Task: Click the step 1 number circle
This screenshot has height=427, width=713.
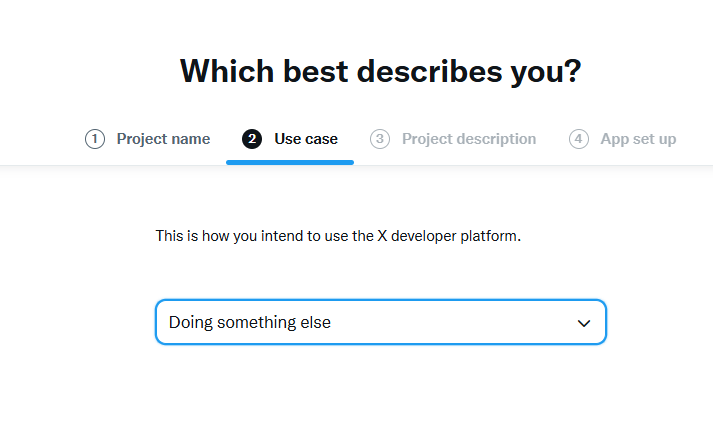Action: 95,139
